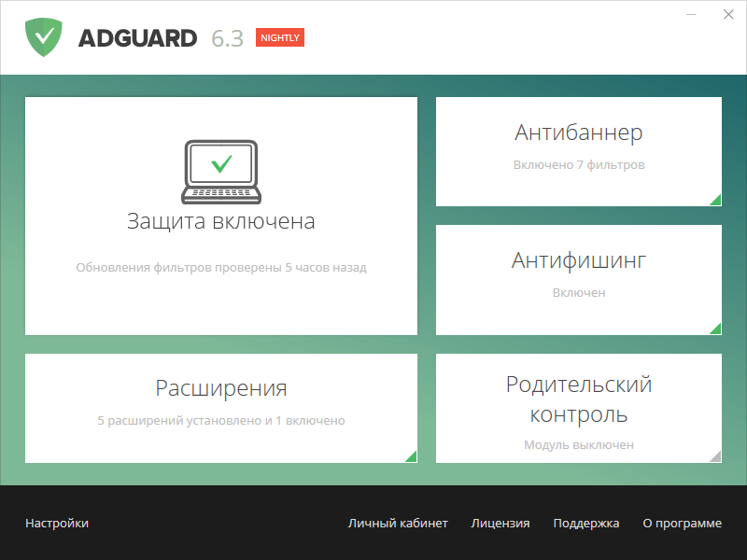This screenshot has height=560, width=747.
Task: Close the Adguard window
Action: pyautogui.click(x=727, y=15)
